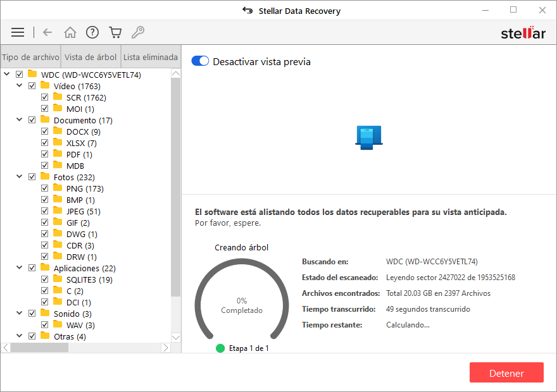557x392 pixels.
Task: Collapse the Sonido category
Action: click(x=20, y=313)
